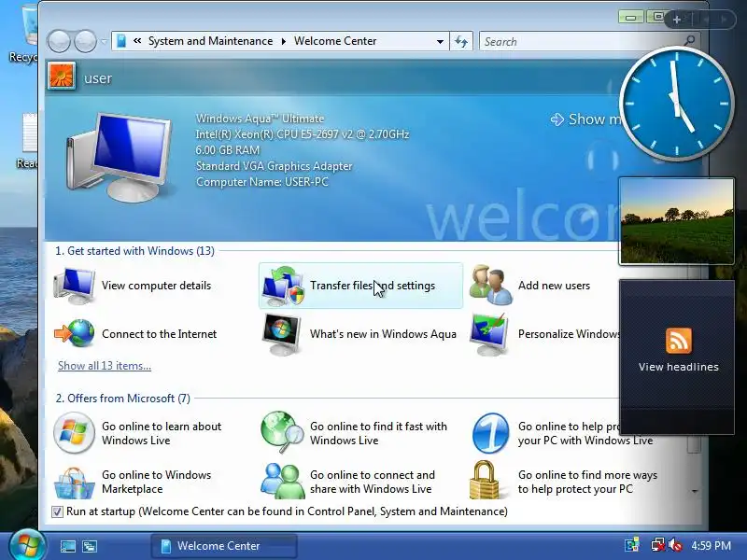Open Add new users icon
Viewport: 747px width, 560px height.
coord(491,285)
